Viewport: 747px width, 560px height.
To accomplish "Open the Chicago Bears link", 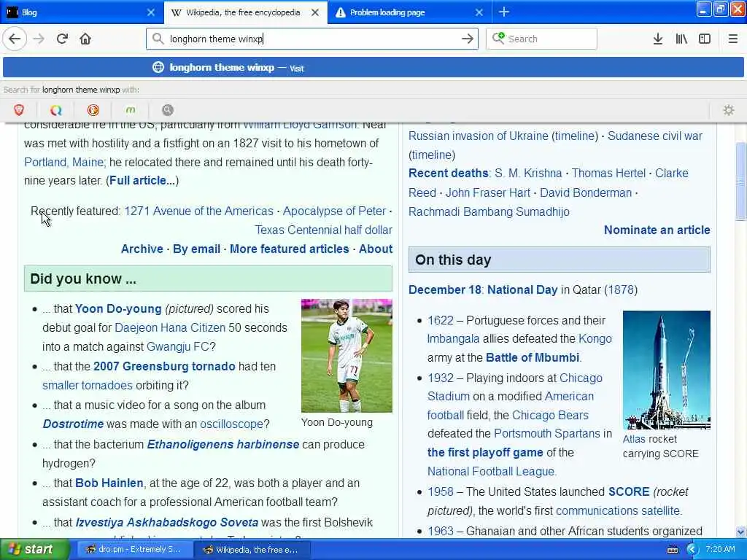I will coord(550,415).
